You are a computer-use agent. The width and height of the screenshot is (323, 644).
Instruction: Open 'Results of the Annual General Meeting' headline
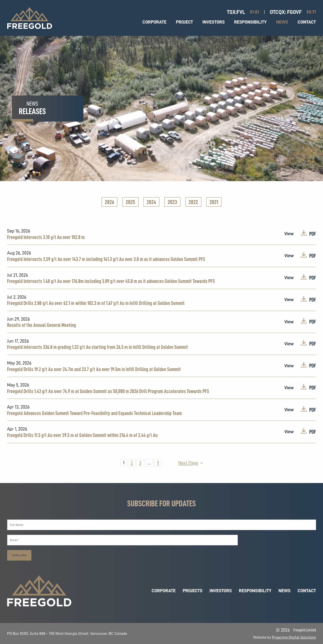tap(41, 325)
